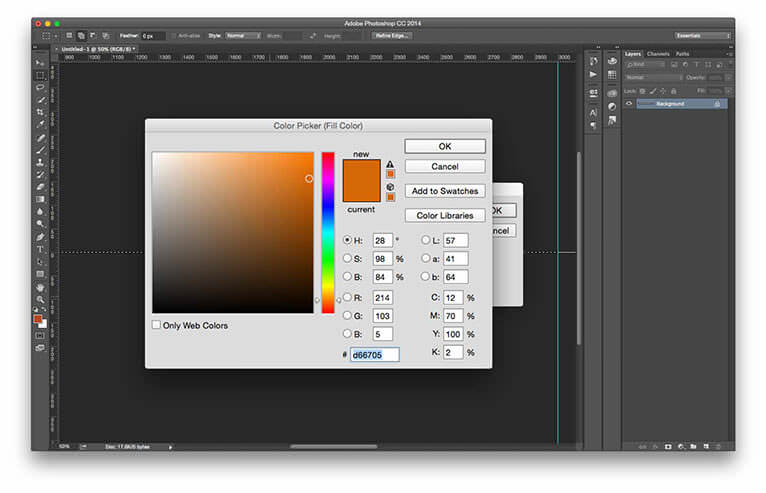This screenshot has width=766, height=493.
Task: Open the Opacity dropdown arrow in Layers
Action: [x=728, y=78]
